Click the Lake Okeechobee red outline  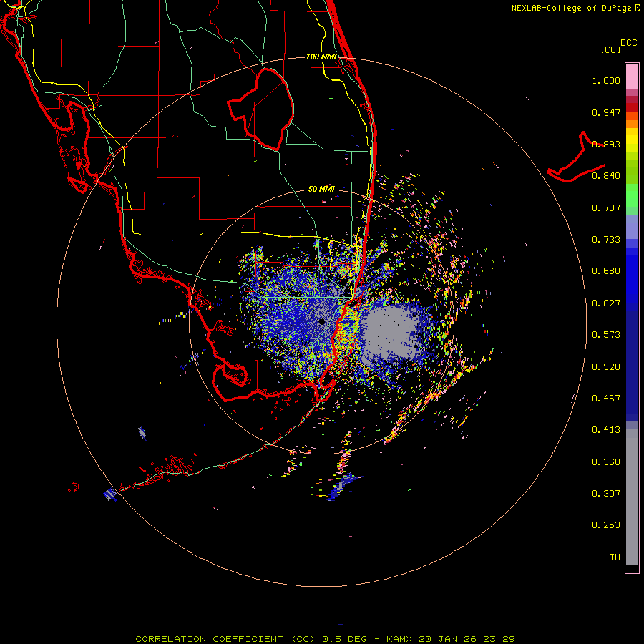pos(260,109)
